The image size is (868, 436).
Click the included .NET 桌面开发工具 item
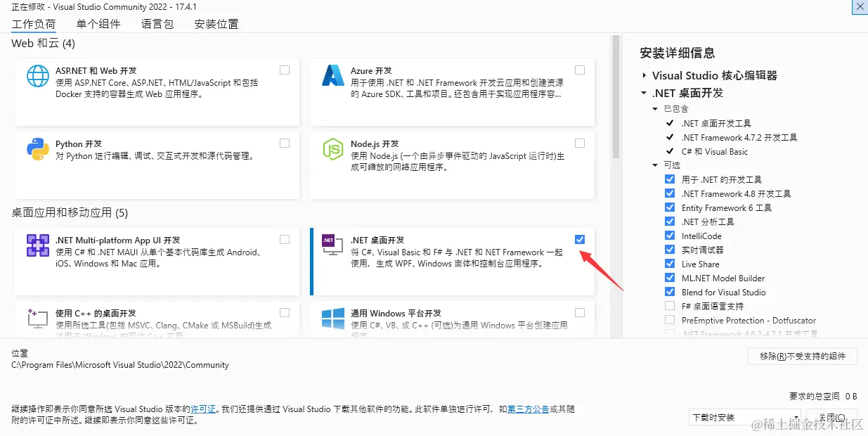click(716, 123)
